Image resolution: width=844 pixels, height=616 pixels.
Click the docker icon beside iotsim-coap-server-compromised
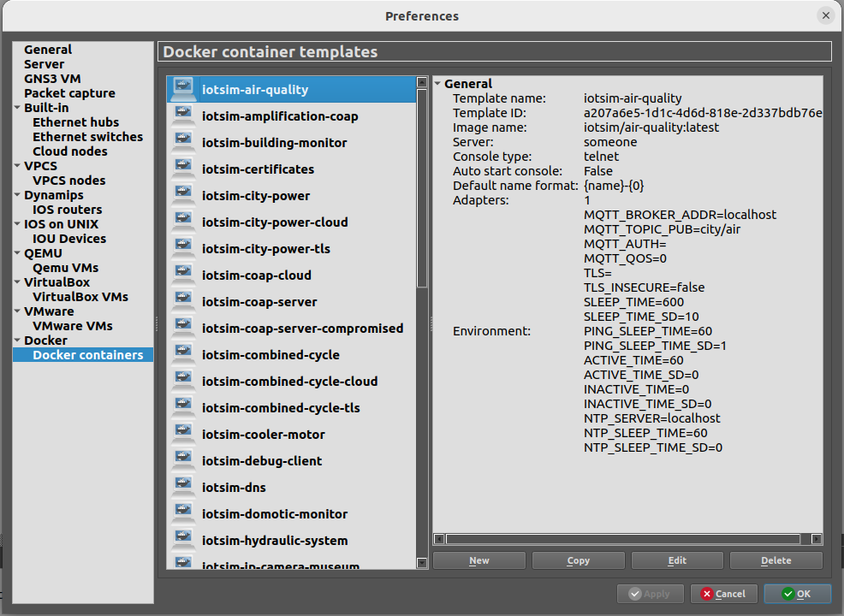(x=183, y=329)
